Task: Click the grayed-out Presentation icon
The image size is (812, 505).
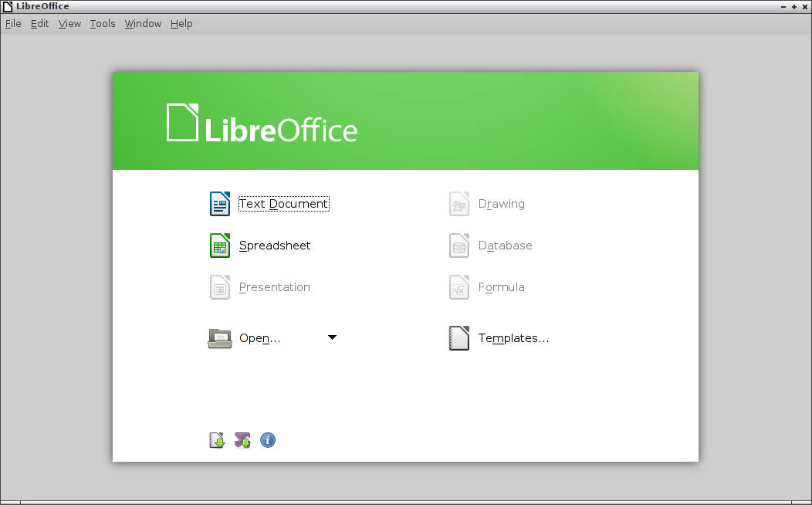Action: (219, 287)
